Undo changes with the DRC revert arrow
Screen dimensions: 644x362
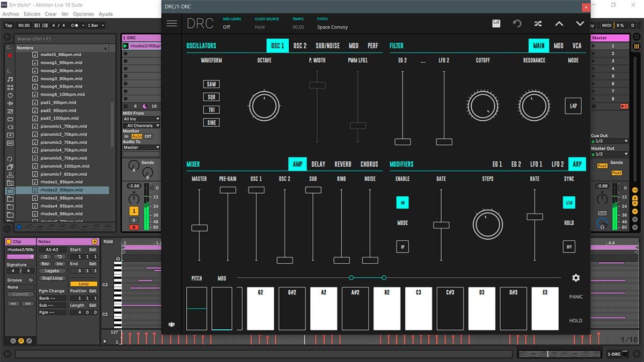click(517, 24)
